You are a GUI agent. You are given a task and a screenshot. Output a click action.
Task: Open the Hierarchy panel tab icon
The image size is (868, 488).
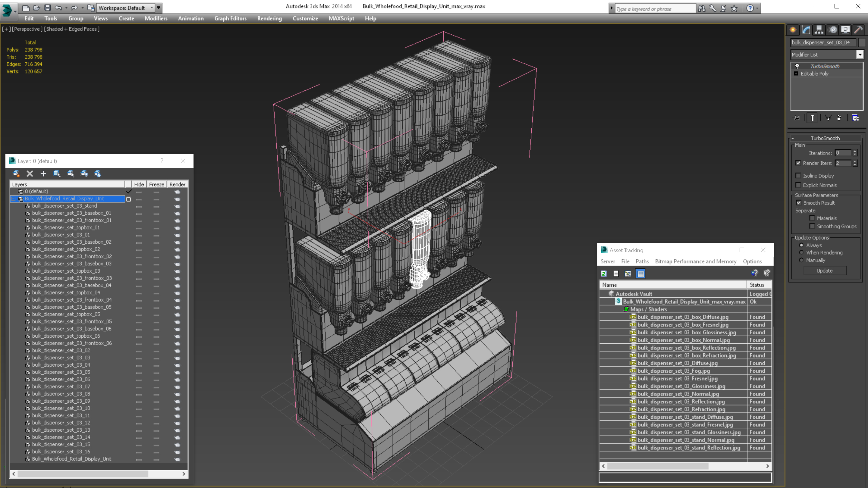point(819,30)
